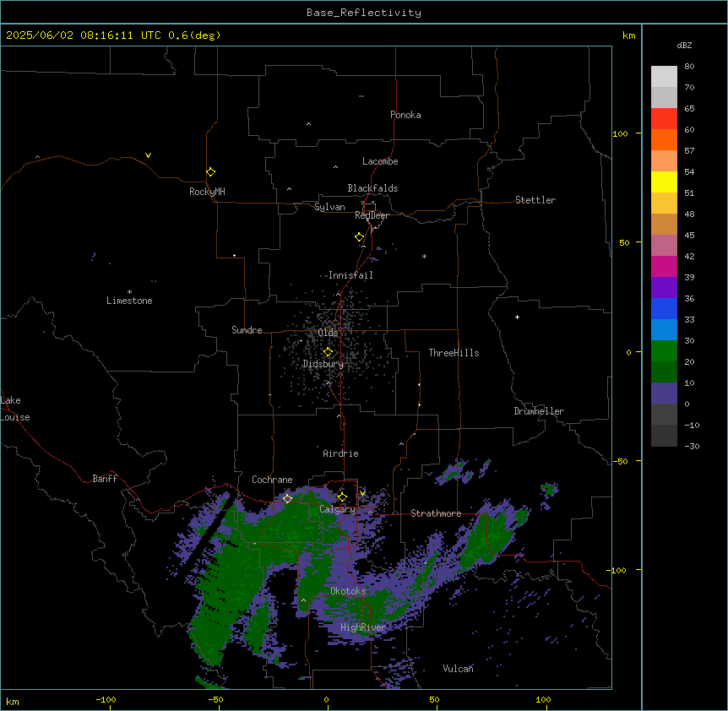
Task: Click the 50 tick on horizontal km axis
Action: 433,699
